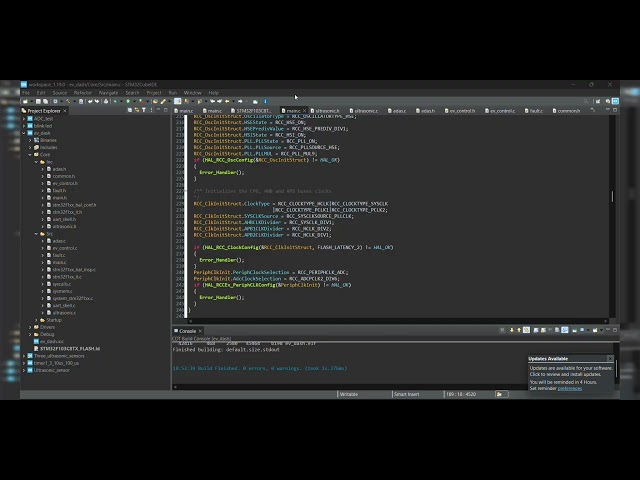Expand the Binaries node
The height and width of the screenshot is (480, 640).
30,140
